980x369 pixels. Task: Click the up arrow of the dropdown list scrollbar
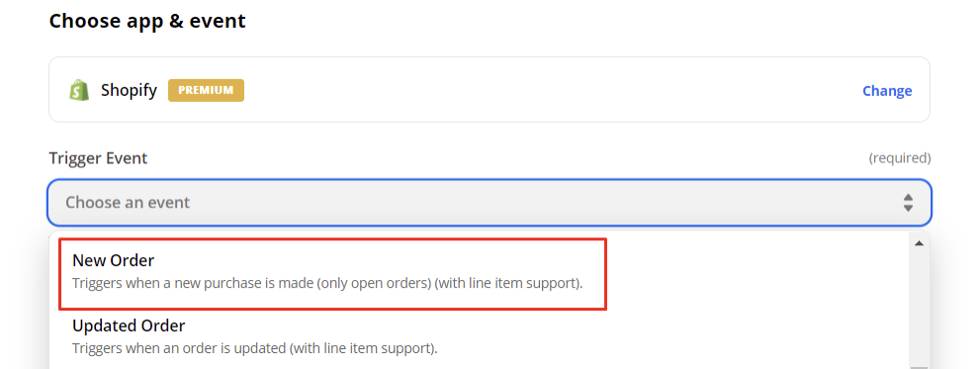pos(919,243)
